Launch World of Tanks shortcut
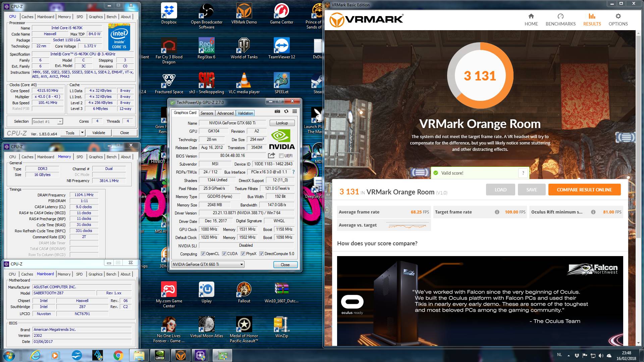Screen dimensions: 644x362 click(244, 48)
